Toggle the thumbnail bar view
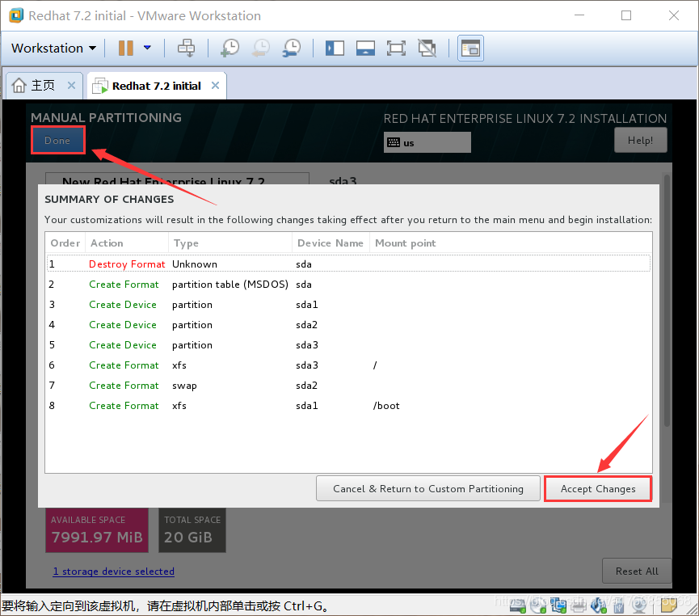The width and height of the screenshot is (699, 616). [x=365, y=48]
